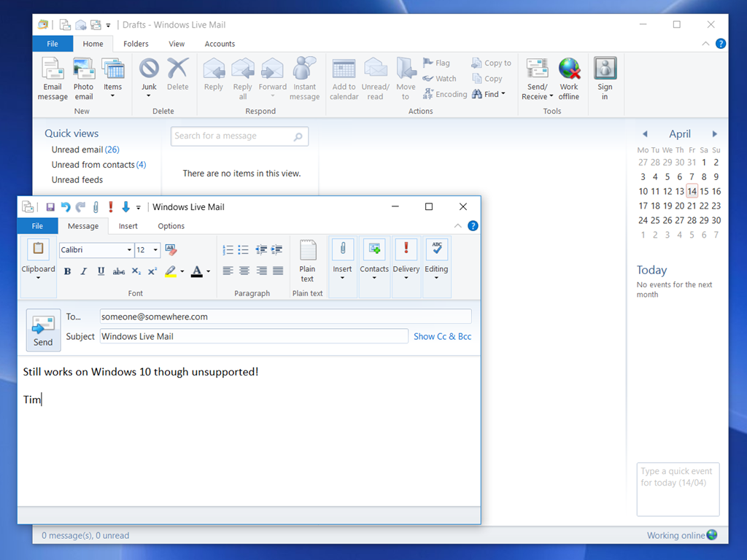The height and width of the screenshot is (560, 747).
Task: Toggle justify alignment in Paragraph group
Action: coord(278,271)
